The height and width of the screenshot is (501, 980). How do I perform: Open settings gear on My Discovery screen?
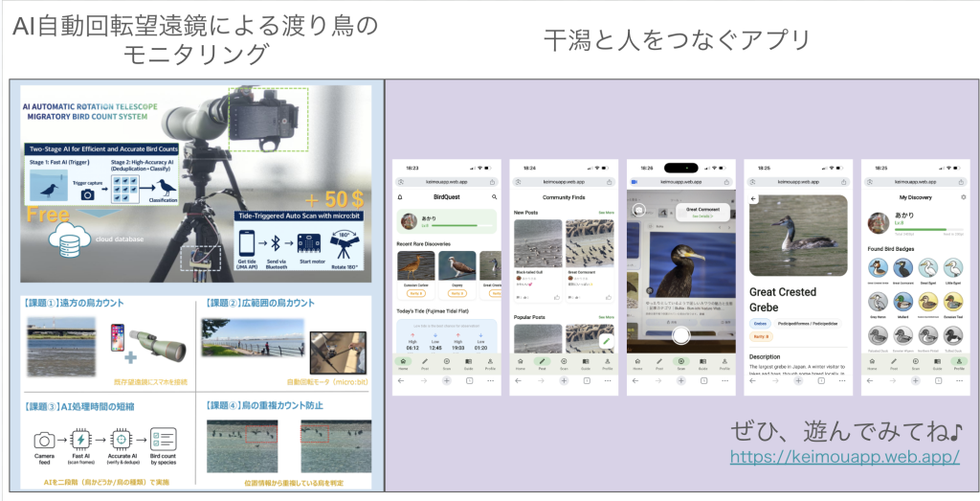tap(964, 197)
